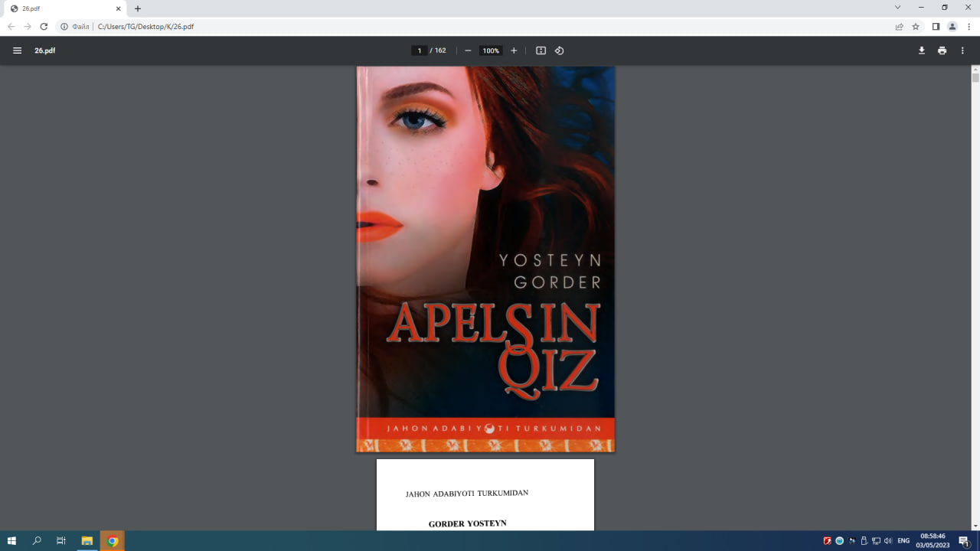The width and height of the screenshot is (980, 551).
Task: Click the 100% zoom level field
Action: tap(491, 51)
